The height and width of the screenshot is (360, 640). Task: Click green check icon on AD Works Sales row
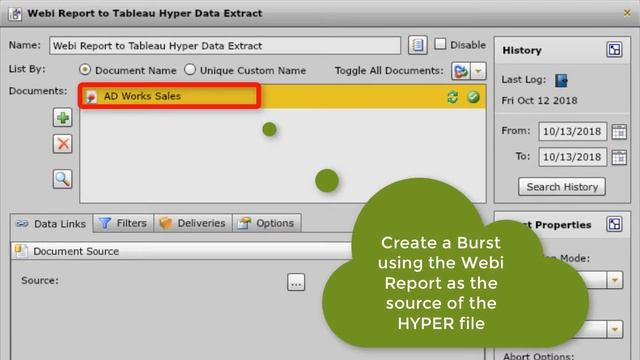coord(473,97)
